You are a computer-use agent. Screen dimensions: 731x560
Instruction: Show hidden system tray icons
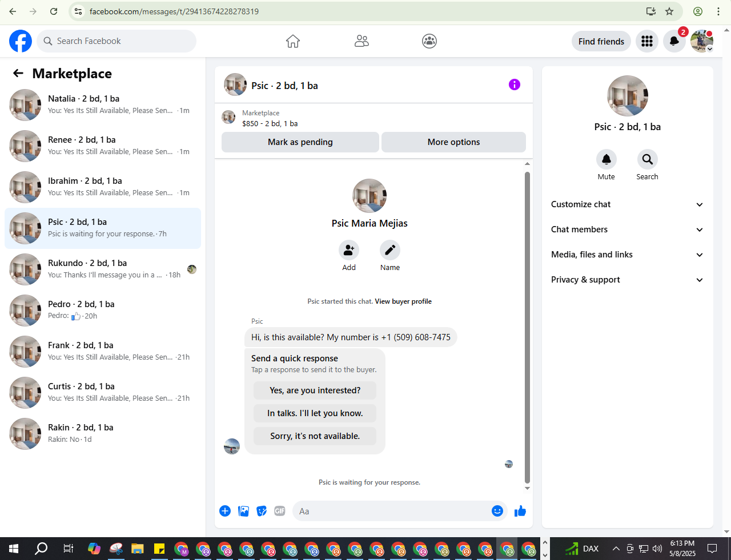(x=616, y=549)
